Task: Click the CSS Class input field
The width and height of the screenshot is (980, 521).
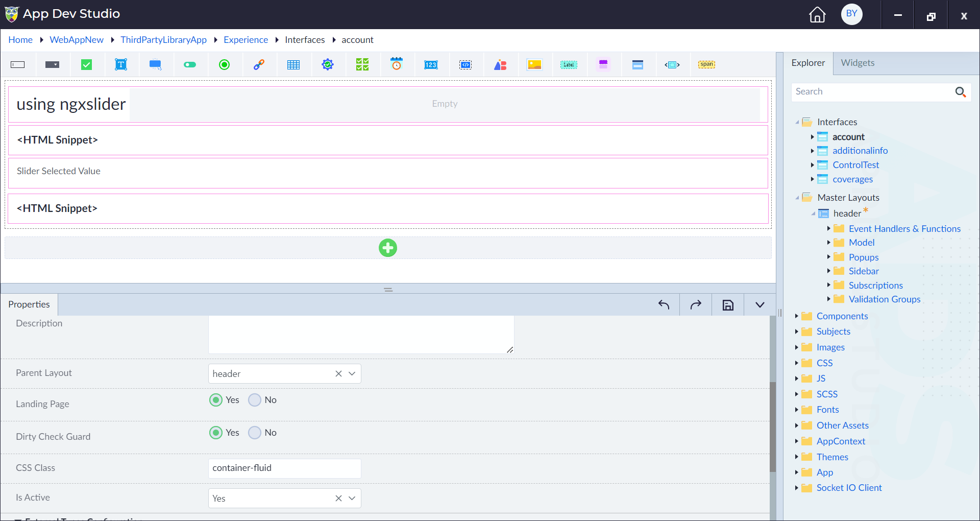Action: point(285,468)
